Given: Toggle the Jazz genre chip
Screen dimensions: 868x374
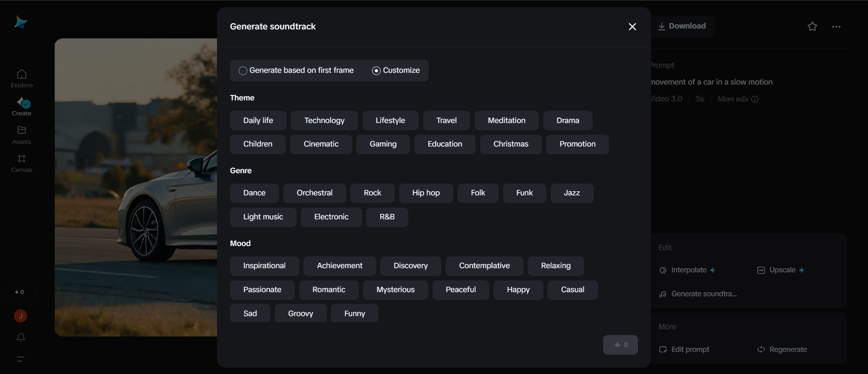Looking at the screenshot, I should (x=571, y=193).
